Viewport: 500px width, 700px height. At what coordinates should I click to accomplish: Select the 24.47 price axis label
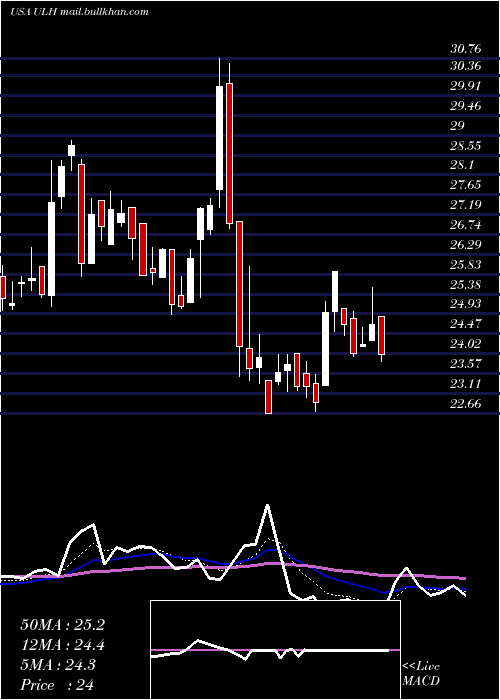[466, 324]
